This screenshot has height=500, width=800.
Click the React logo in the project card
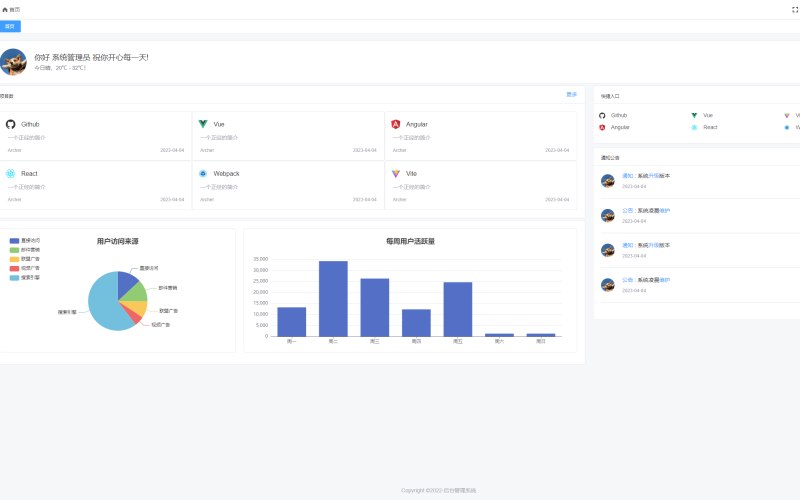pyautogui.click(x=11, y=174)
